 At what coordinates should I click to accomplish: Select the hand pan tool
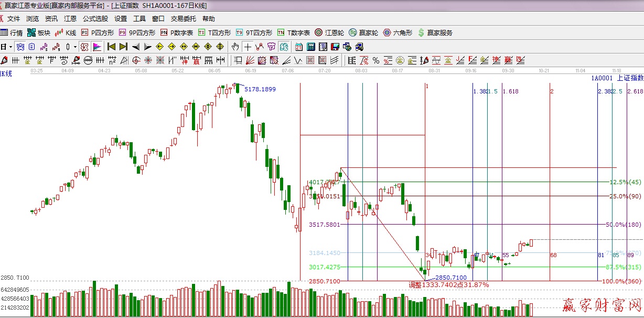click(x=235, y=47)
